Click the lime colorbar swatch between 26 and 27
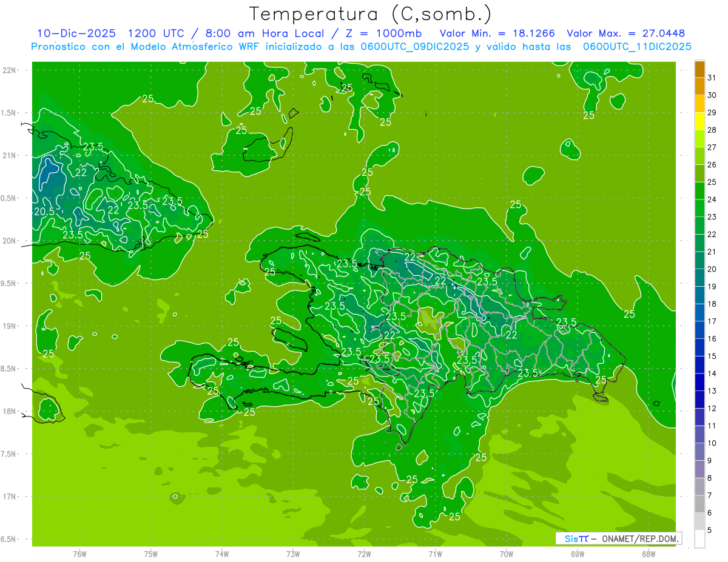The image size is (728, 562). click(x=699, y=156)
